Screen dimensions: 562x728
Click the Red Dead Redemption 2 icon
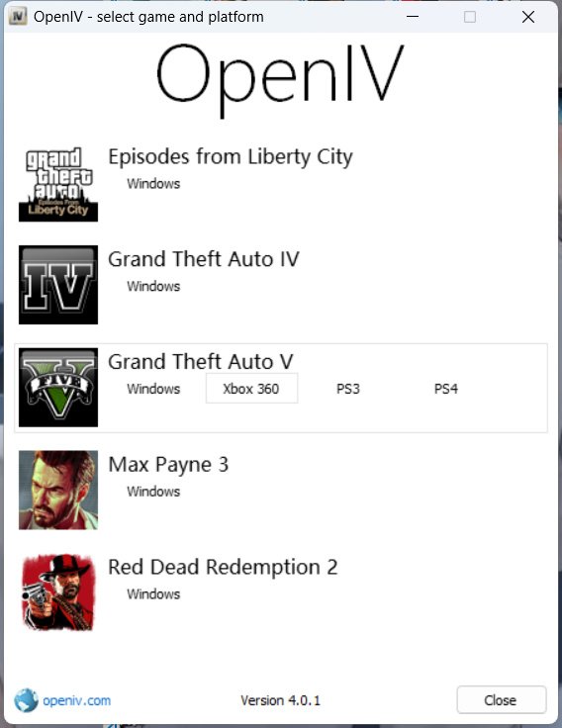pos(58,592)
